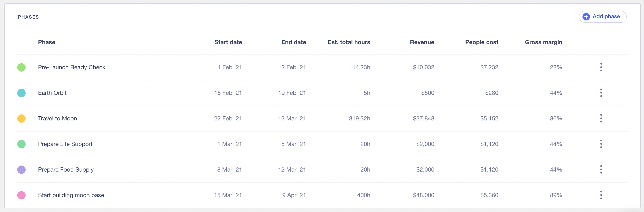
Task: Click the Prepare Life Support phase name
Action: pyautogui.click(x=65, y=144)
